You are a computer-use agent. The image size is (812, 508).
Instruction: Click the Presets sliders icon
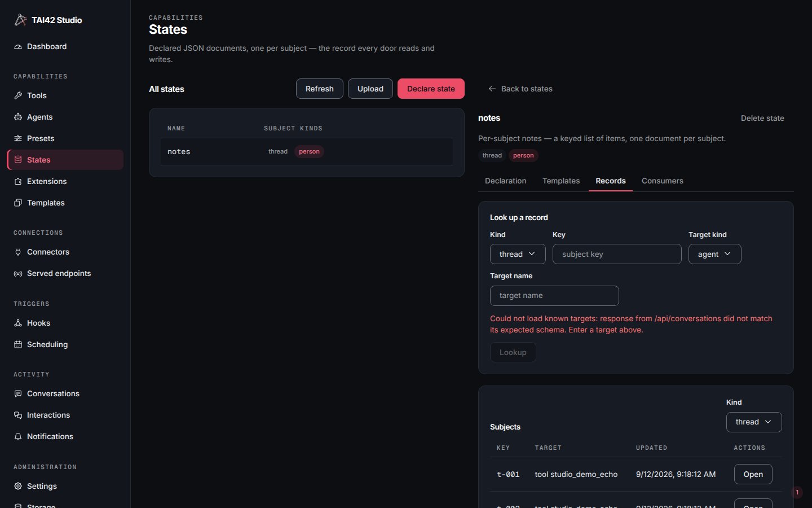coord(18,139)
